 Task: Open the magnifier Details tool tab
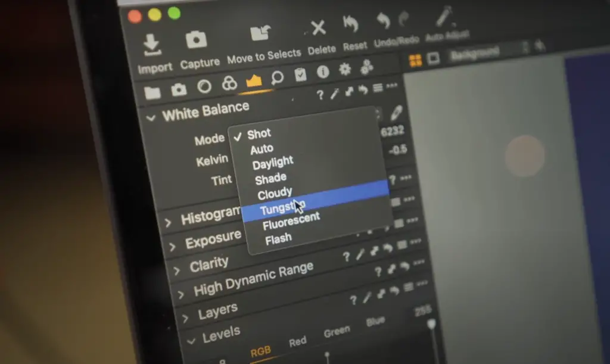(x=277, y=77)
